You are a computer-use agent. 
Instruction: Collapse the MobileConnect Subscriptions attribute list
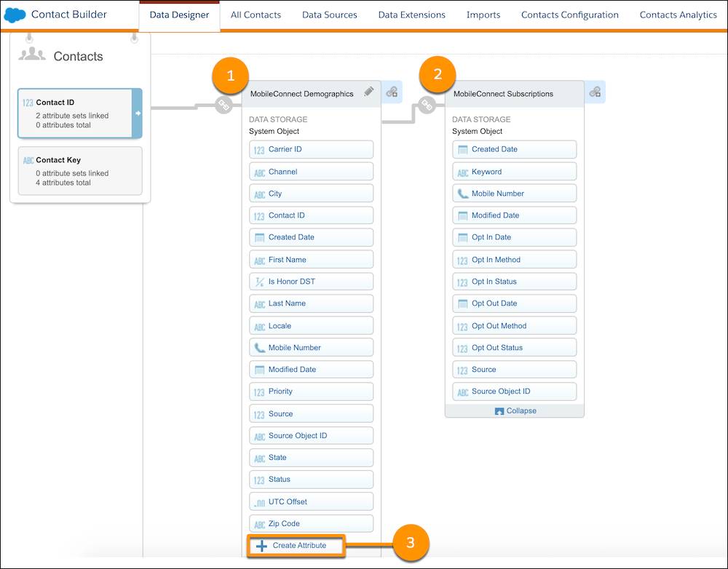point(515,410)
